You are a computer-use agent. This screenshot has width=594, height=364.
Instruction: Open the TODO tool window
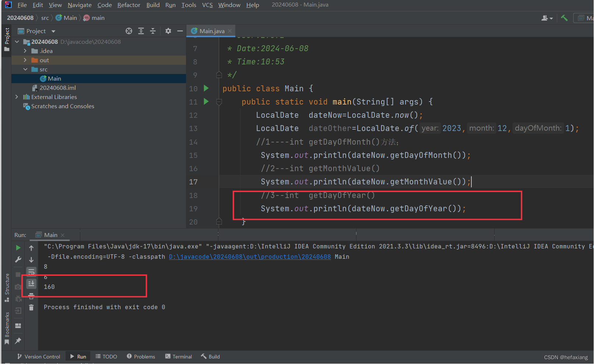point(106,357)
